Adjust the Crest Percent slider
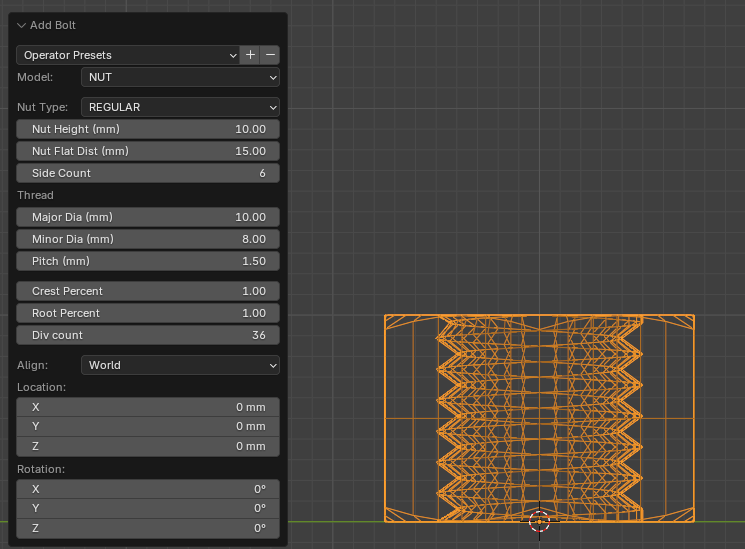The width and height of the screenshot is (745, 549). pyautogui.click(x=148, y=291)
